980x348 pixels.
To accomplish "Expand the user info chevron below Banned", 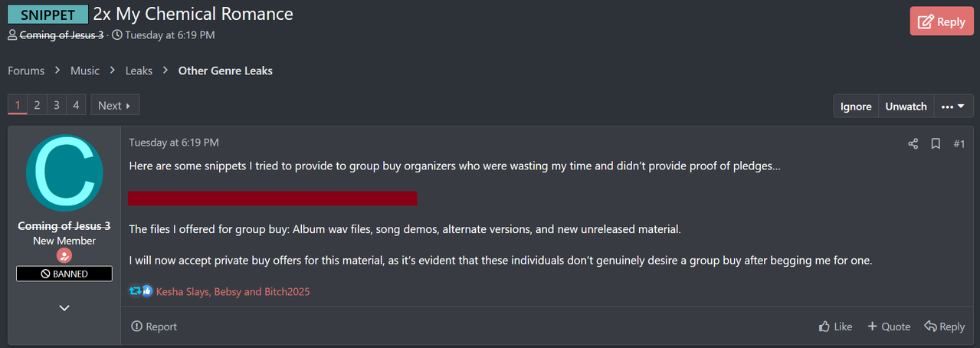I will [64, 307].
